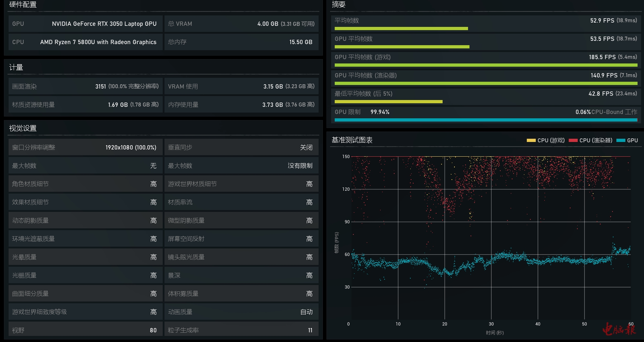The width and height of the screenshot is (644, 342).
Task: Click the 硬件配置 section header
Action: tap(23, 5)
